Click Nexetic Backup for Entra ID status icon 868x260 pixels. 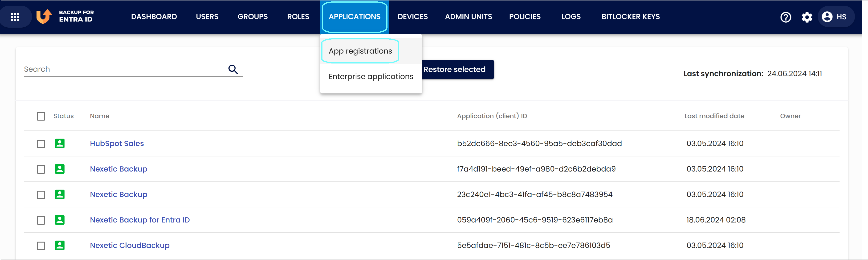click(x=60, y=220)
